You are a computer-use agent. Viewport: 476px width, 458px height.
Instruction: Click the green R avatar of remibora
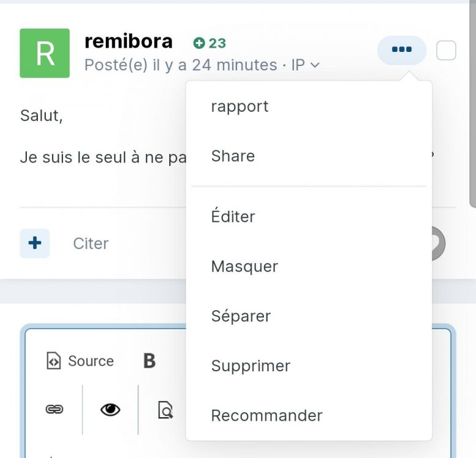click(45, 53)
